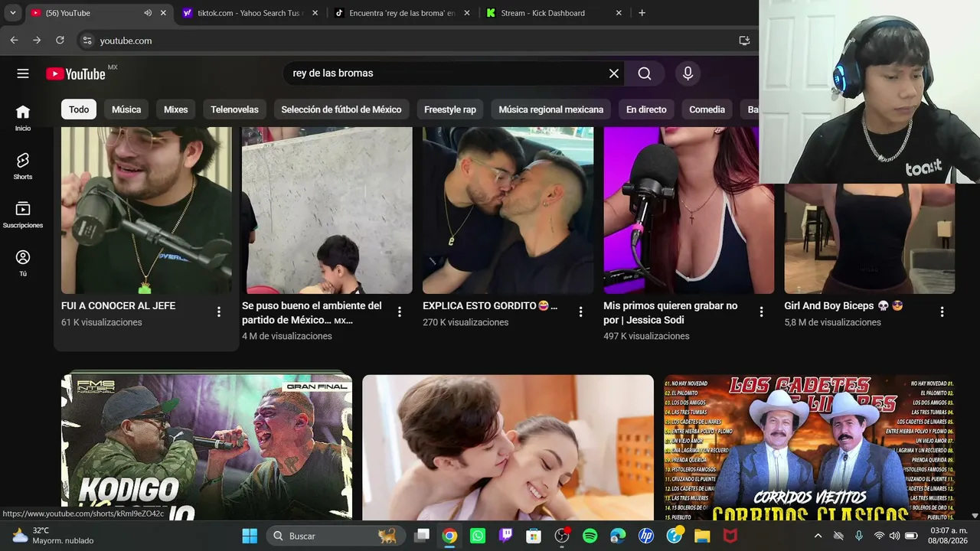View site information icon in address bar
Image resolution: width=980 pixels, height=551 pixels.
tap(87, 41)
